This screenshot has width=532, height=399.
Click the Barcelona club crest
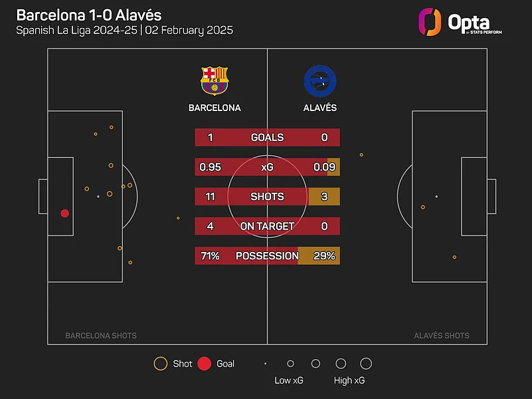(x=215, y=80)
